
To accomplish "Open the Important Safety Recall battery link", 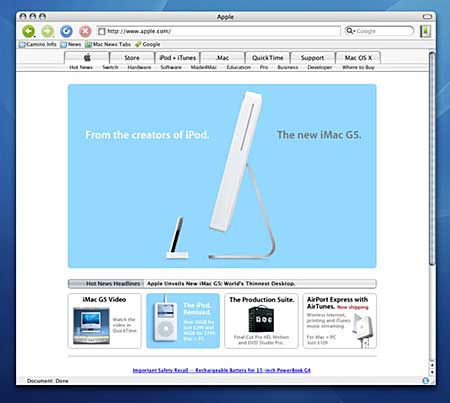I will click(x=222, y=370).
